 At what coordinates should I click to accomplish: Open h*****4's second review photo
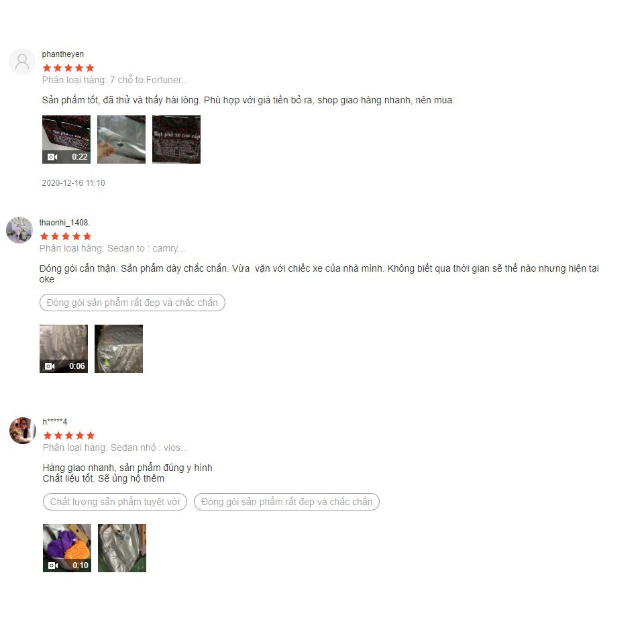click(122, 548)
